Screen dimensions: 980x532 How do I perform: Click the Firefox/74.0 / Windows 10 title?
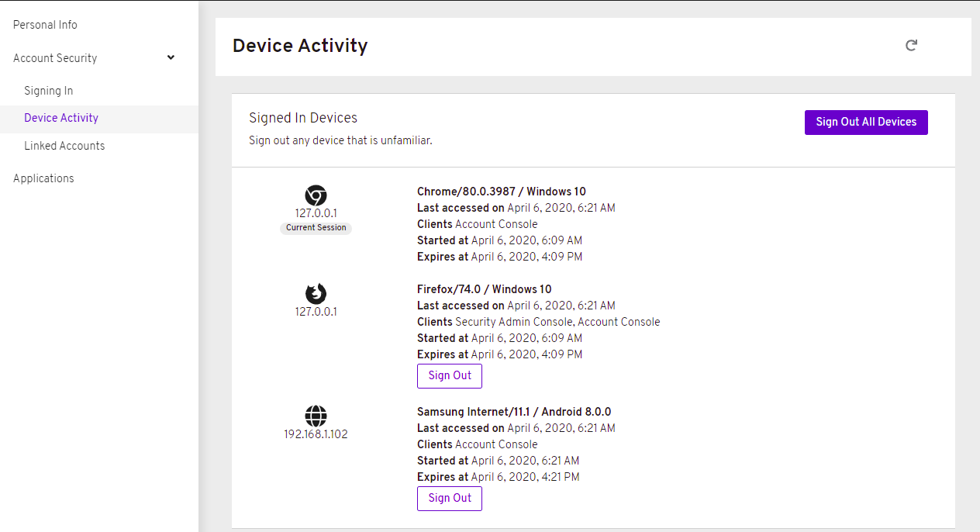click(484, 289)
